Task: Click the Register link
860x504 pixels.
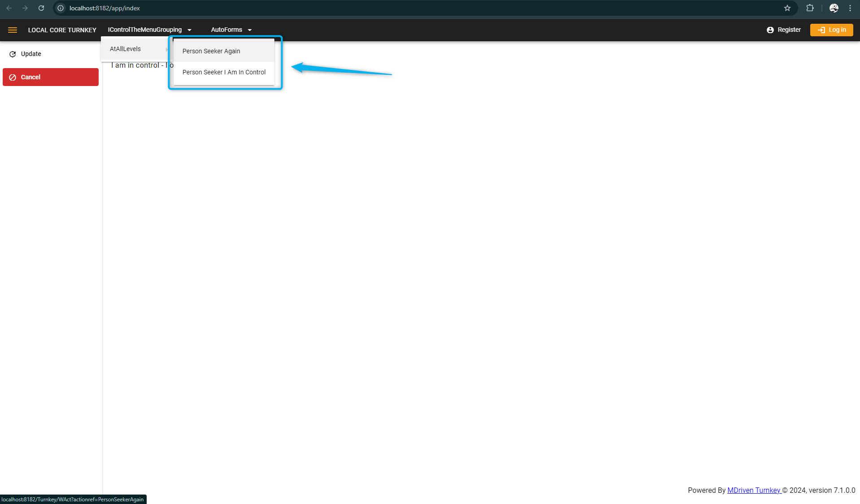Action: coord(784,30)
